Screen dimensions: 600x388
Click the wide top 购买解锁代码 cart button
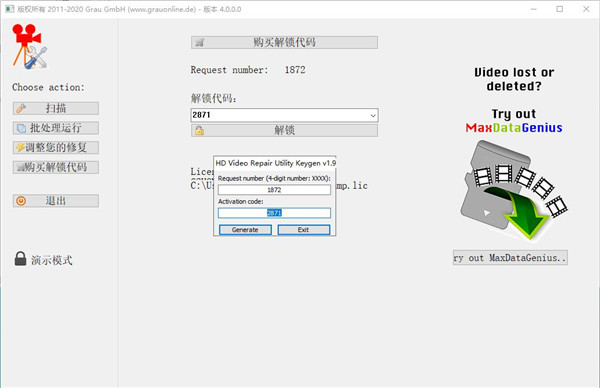point(284,42)
